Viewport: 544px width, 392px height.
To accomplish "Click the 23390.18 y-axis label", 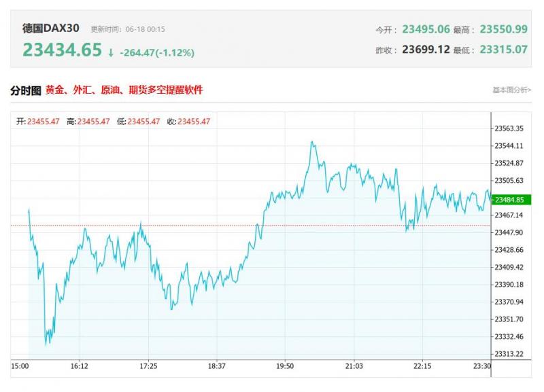I will tap(509, 285).
